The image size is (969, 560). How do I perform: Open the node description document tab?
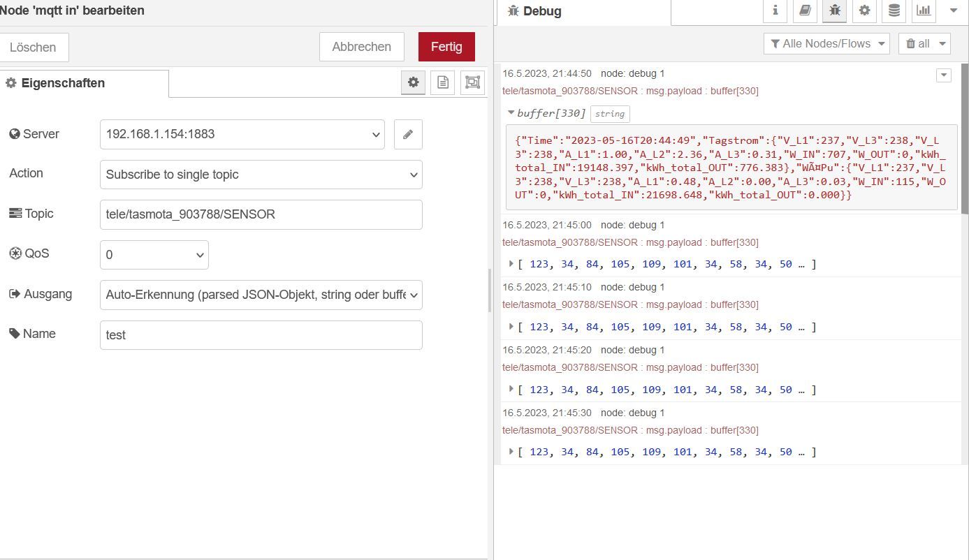coord(442,82)
